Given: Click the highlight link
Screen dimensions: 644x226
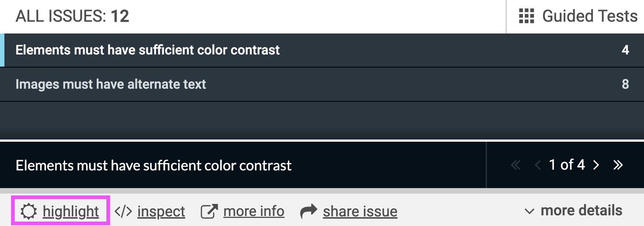Looking at the screenshot, I should click(71, 212).
